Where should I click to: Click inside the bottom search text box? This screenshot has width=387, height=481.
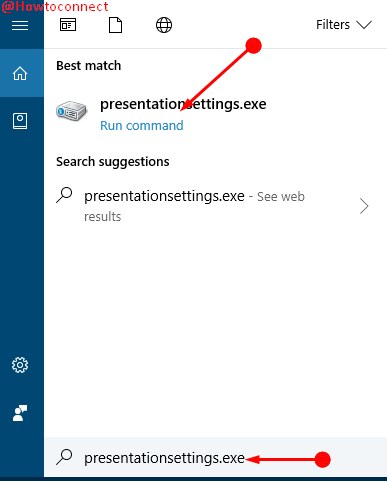[x=215, y=457]
